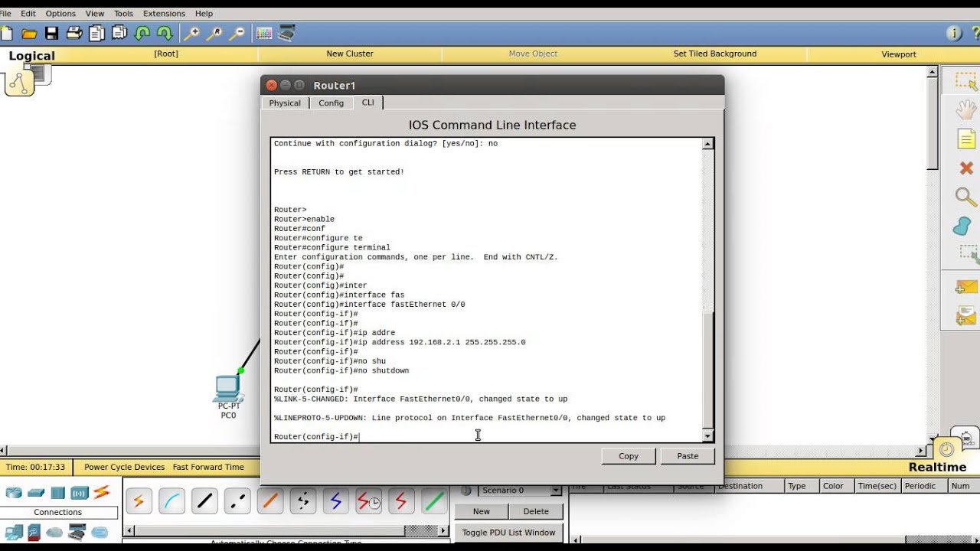Click Fast Forward Time

[x=208, y=467]
